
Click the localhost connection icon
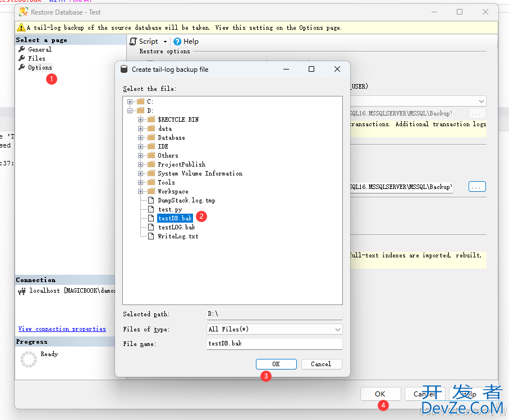click(x=22, y=291)
